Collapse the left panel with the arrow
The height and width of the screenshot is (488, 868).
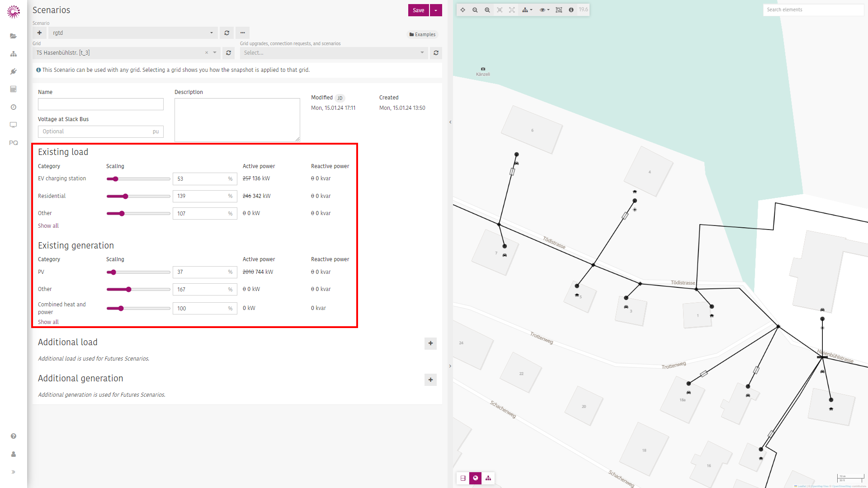pyautogui.click(x=450, y=122)
